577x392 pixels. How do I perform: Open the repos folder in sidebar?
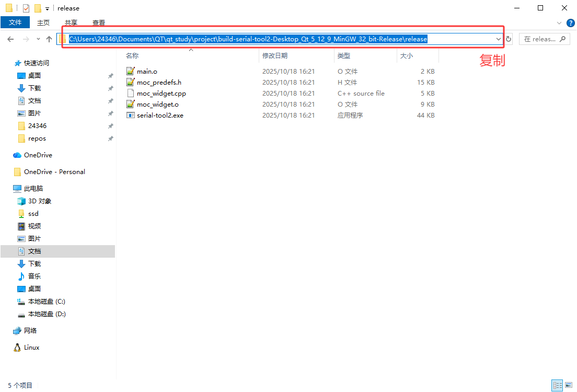point(37,139)
